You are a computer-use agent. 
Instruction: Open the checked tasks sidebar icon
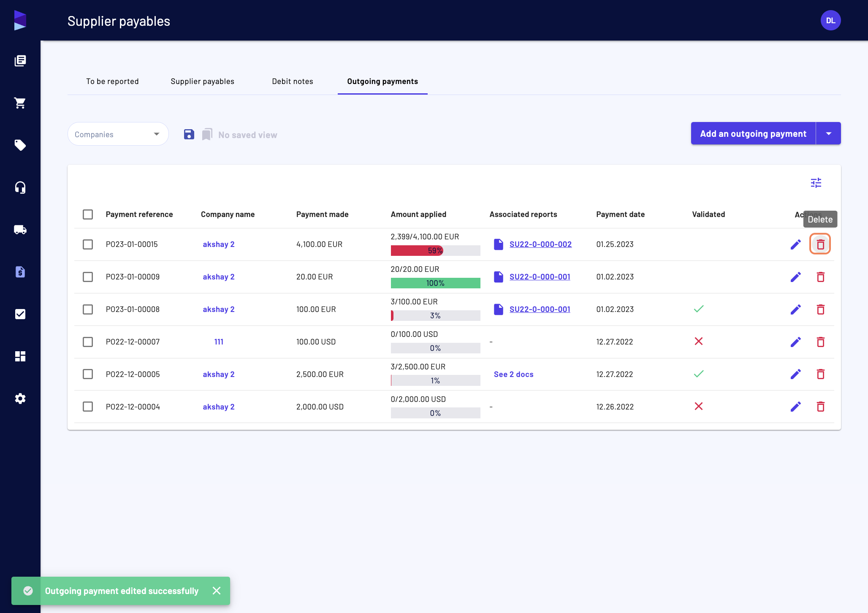click(x=20, y=314)
